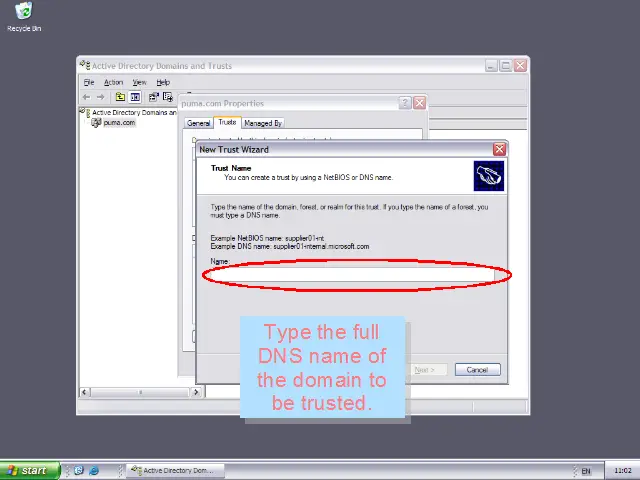Open the View menu

[139, 82]
